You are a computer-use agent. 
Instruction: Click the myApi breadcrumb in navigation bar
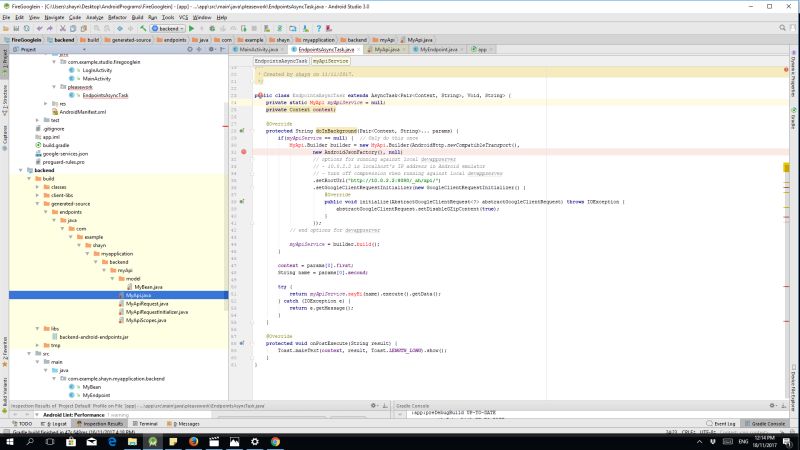pyautogui.click(x=383, y=39)
